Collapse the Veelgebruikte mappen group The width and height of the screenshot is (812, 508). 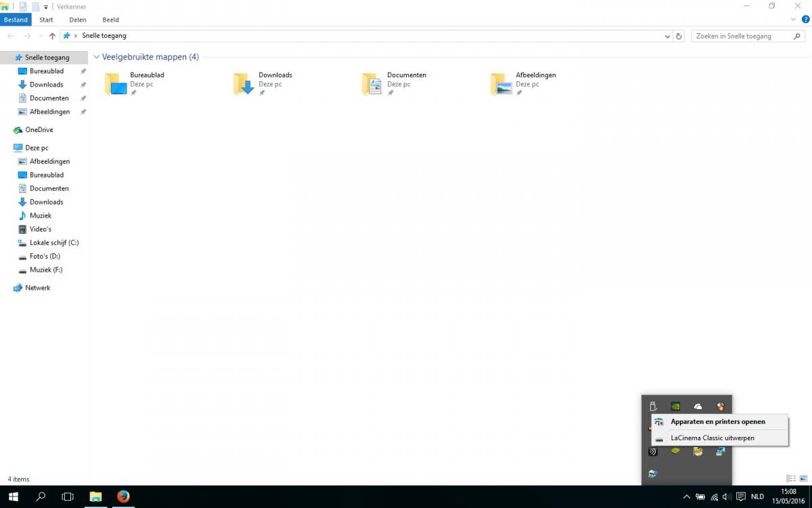(97, 57)
